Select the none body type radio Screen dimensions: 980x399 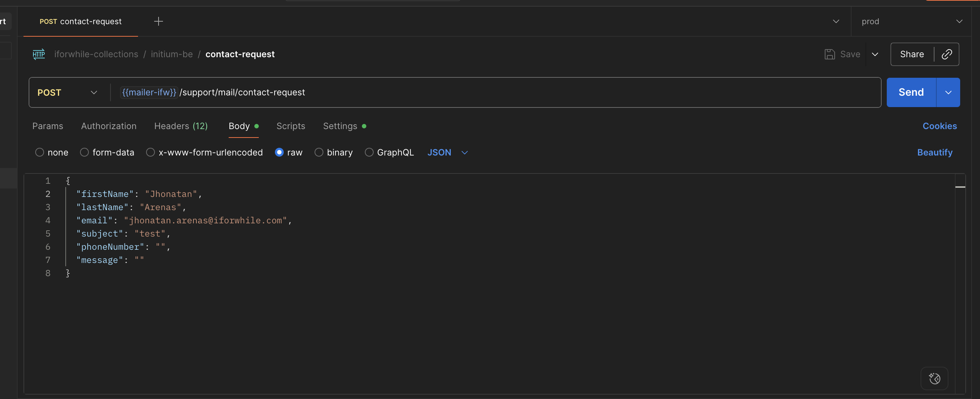coord(40,153)
